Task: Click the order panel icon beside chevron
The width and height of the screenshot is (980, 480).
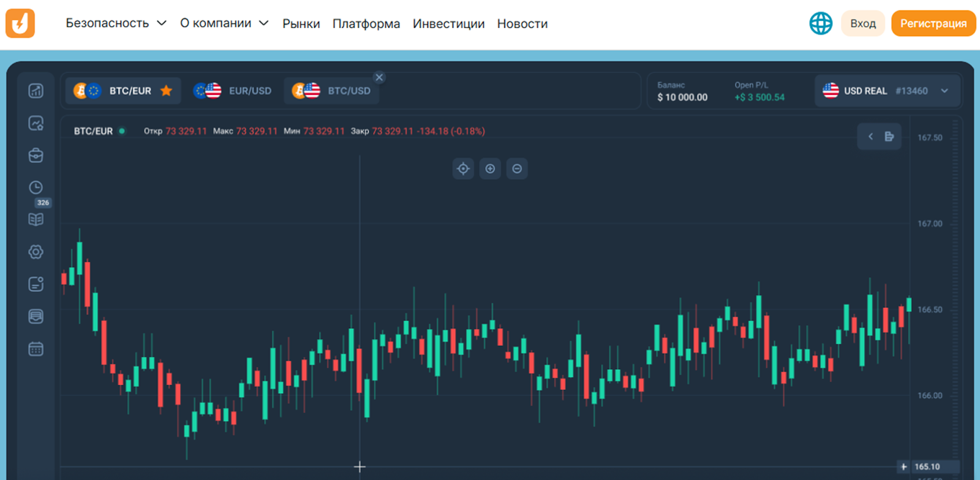Action: point(889,137)
